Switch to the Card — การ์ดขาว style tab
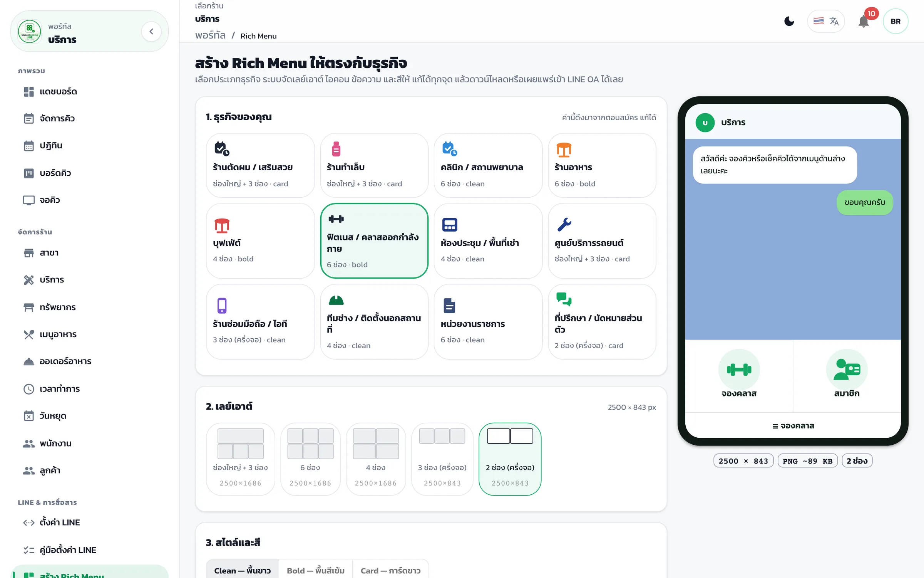 coord(390,570)
